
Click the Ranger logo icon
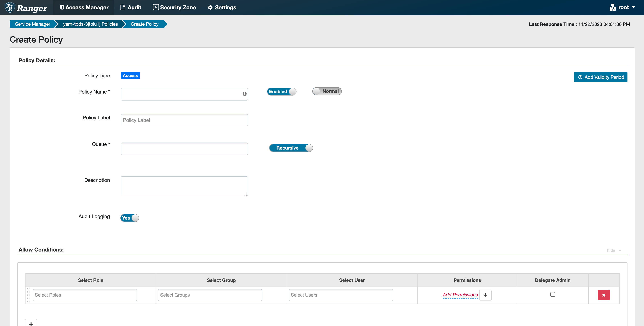tap(10, 8)
